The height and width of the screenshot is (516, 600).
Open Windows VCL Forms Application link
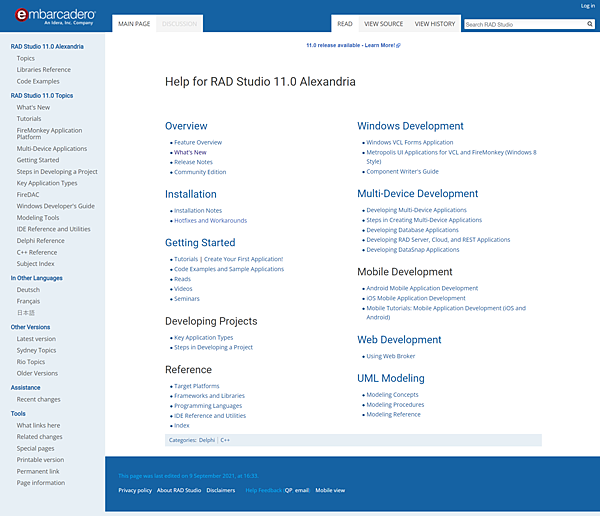tap(410, 142)
